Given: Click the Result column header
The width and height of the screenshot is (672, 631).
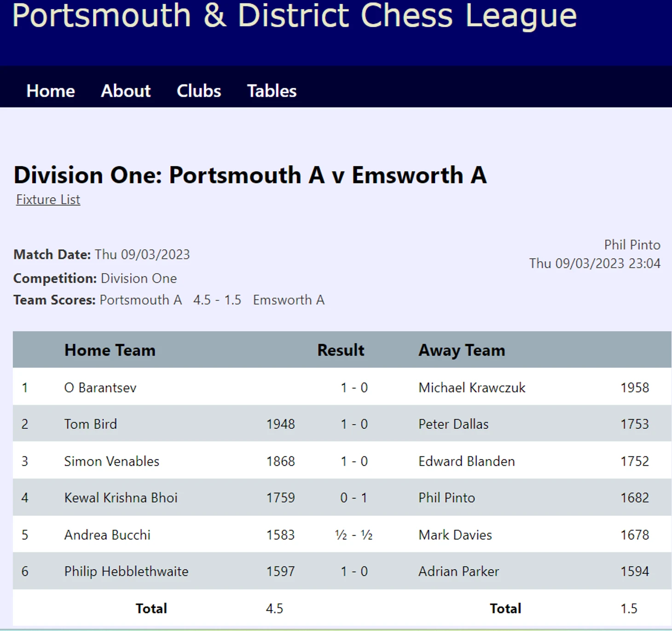Looking at the screenshot, I should point(341,350).
